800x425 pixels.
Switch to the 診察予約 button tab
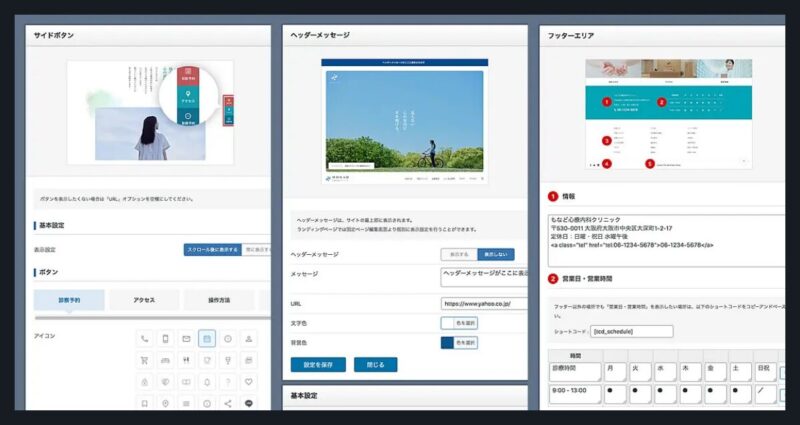(x=69, y=300)
